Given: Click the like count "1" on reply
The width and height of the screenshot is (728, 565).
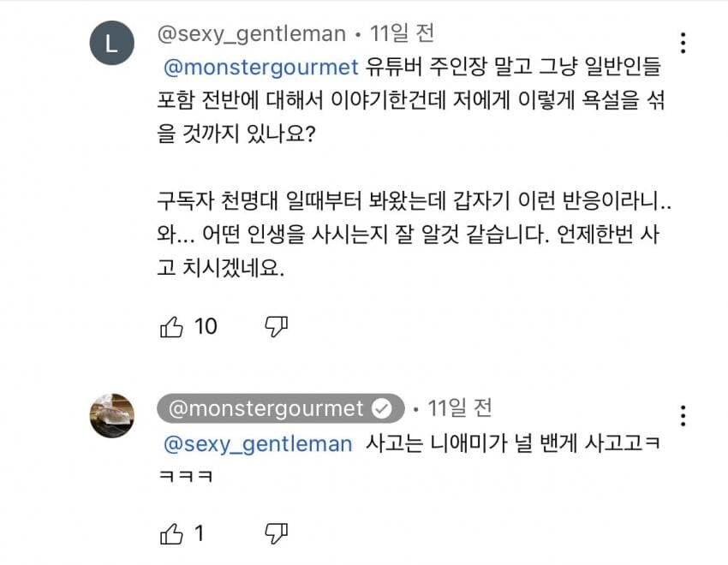Looking at the screenshot, I should (x=200, y=533).
